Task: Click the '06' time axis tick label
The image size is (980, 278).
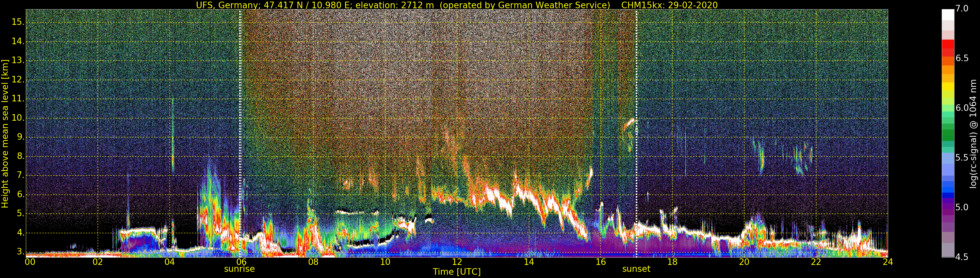Action: tap(241, 262)
